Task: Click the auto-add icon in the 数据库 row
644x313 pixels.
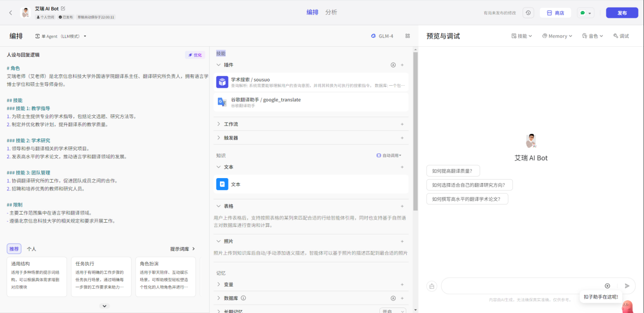Action: pyautogui.click(x=393, y=298)
